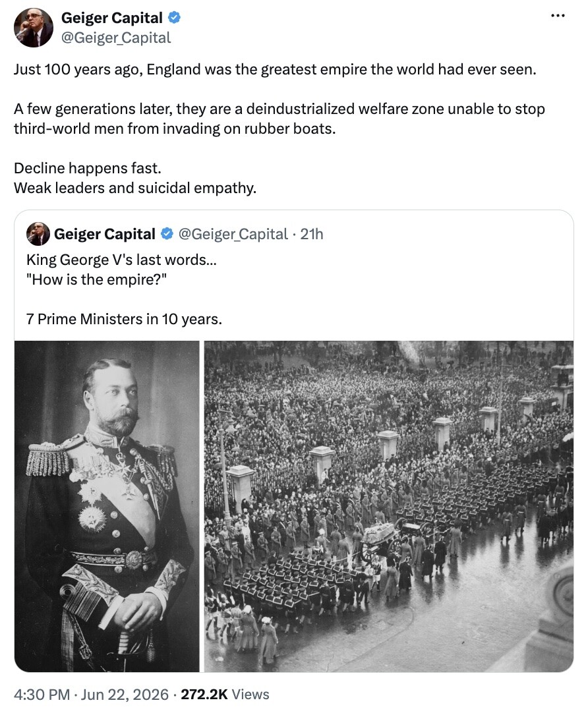588x717 pixels.
Task: Click the small avatar in the quoted post
Action: click(x=38, y=234)
